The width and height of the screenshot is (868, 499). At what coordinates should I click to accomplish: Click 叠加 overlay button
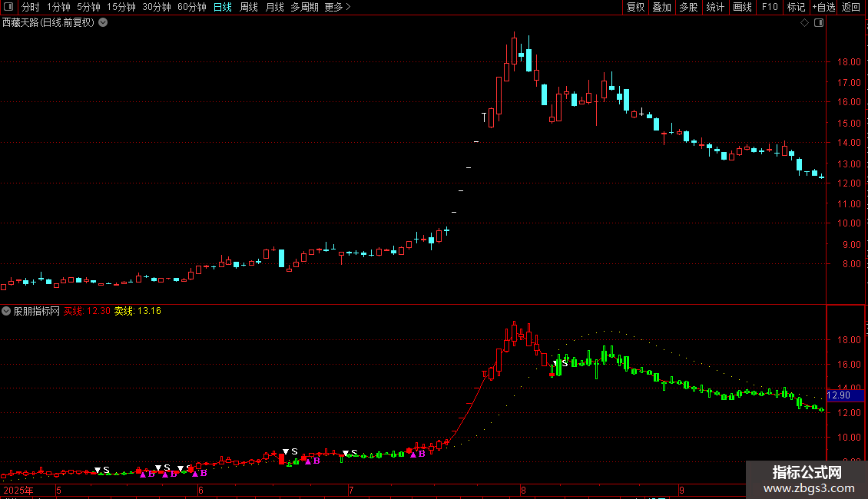point(661,7)
